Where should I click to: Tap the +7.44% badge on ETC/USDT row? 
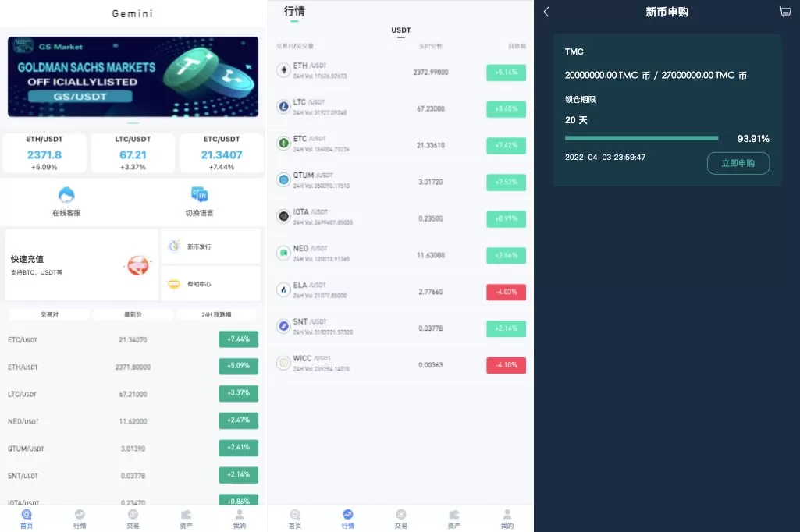point(238,339)
